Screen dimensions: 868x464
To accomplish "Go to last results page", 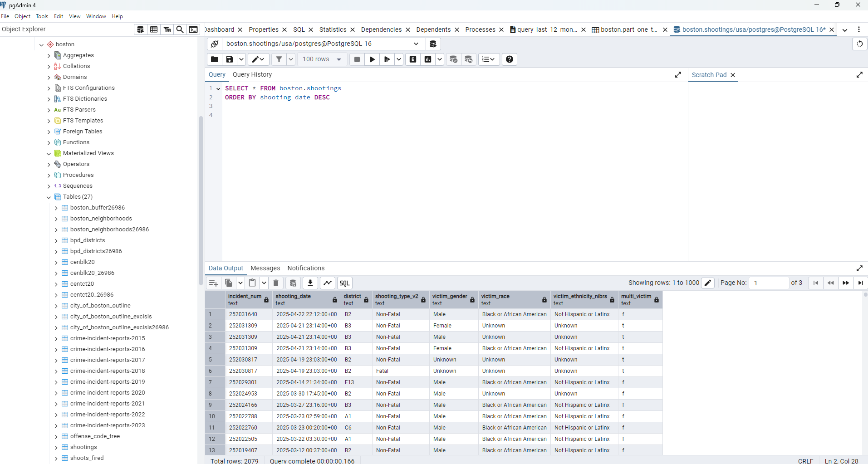I will point(860,283).
